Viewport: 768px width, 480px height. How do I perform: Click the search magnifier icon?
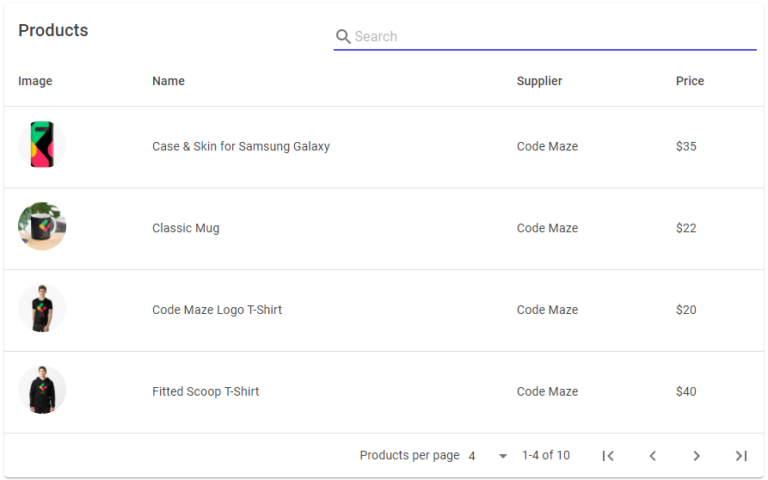(343, 37)
